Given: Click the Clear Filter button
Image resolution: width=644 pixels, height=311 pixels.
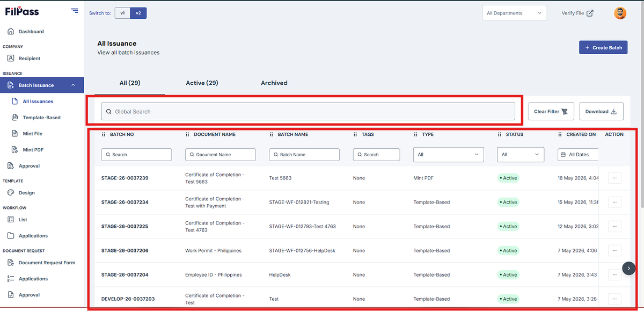Looking at the screenshot, I should click(551, 112).
